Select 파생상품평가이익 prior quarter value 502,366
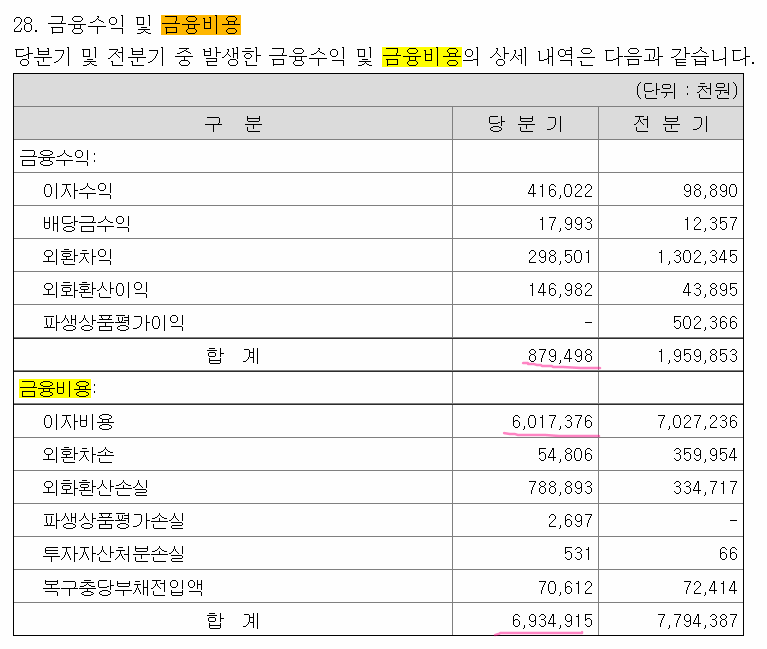This screenshot has height=649, width=767. tap(705, 322)
